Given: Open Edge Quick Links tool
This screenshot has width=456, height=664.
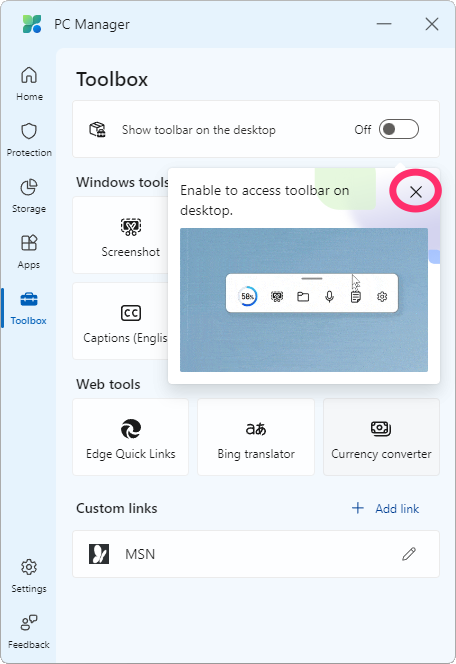Looking at the screenshot, I should click(x=130, y=437).
